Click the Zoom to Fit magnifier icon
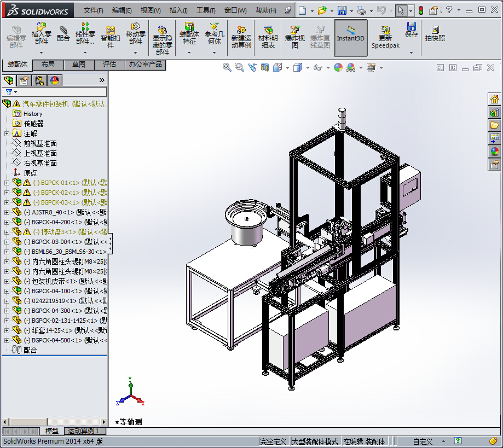503x448 pixels. point(227,67)
